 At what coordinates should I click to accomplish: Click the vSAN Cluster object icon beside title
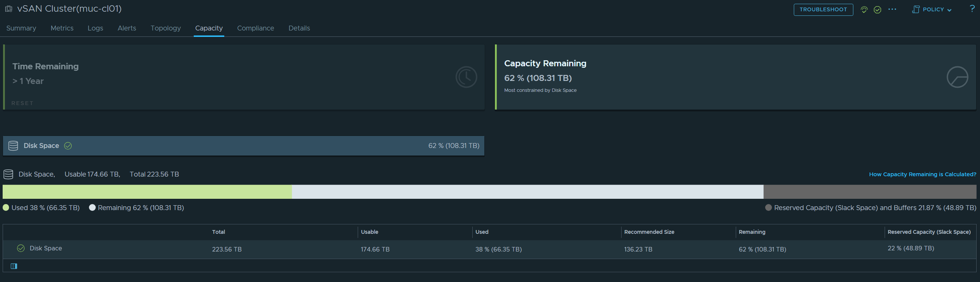(x=8, y=9)
